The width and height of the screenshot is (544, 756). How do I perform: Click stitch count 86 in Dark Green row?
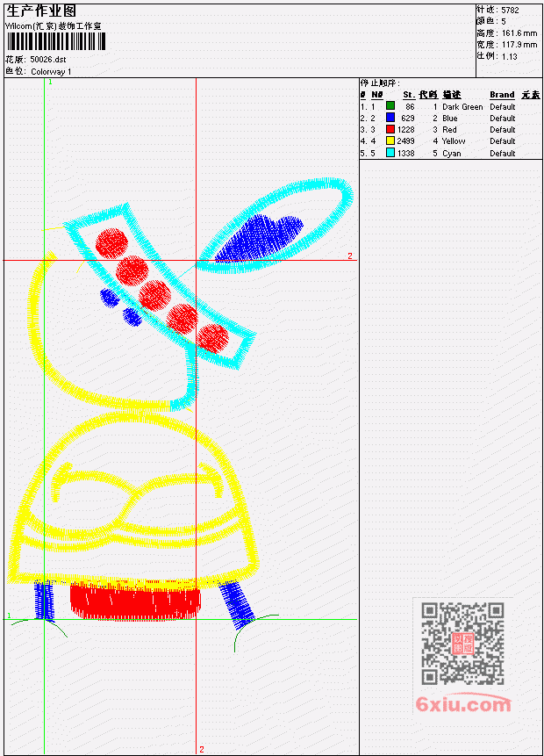pyautogui.click(x=410, y=107)
